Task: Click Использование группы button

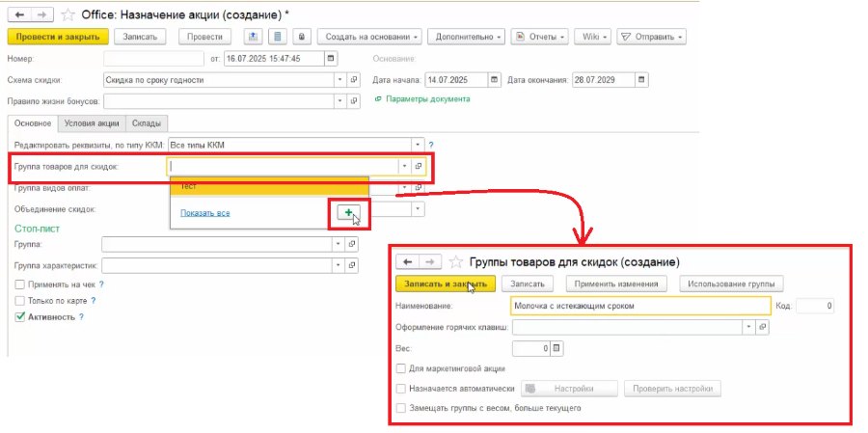Action: (x=731, y=284)
